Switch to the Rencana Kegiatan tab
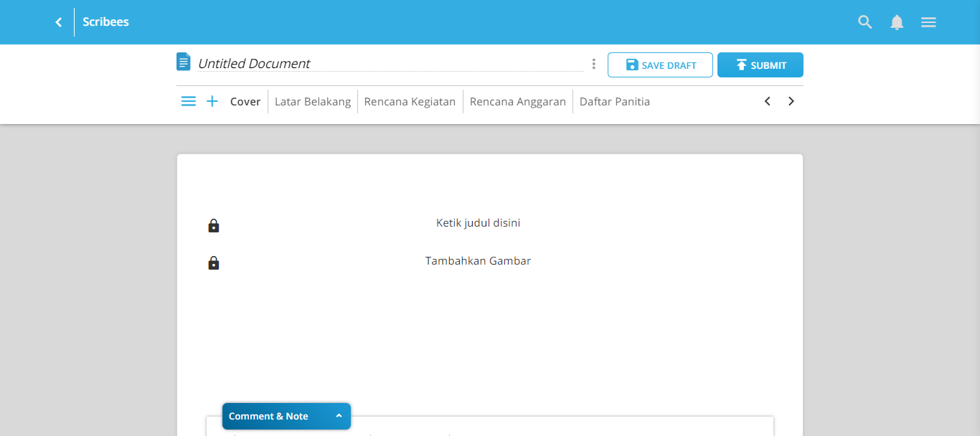Image resolution: width=980 pixels, height=436 pixels. pyautogui.click(x=410, y=101)
